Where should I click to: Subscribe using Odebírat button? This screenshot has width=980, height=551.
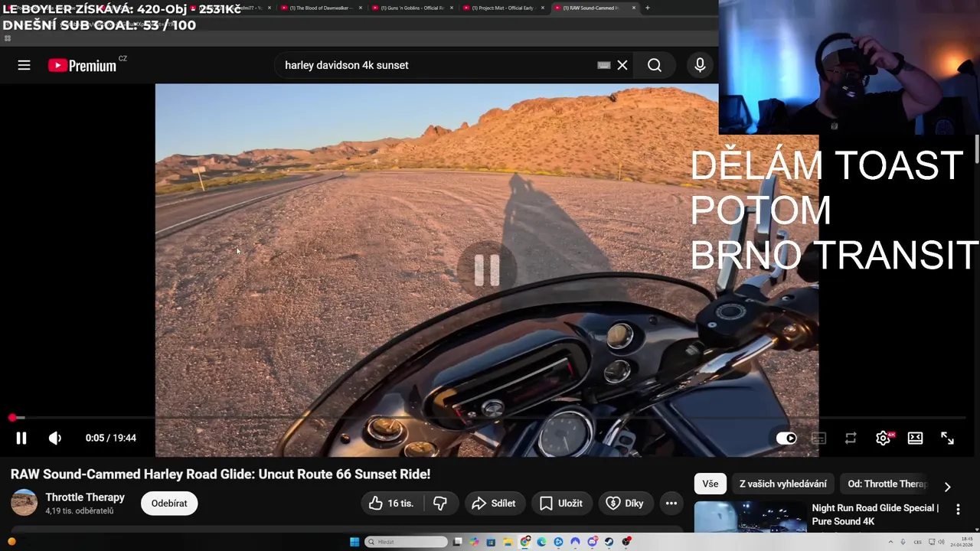click(169, 503)
